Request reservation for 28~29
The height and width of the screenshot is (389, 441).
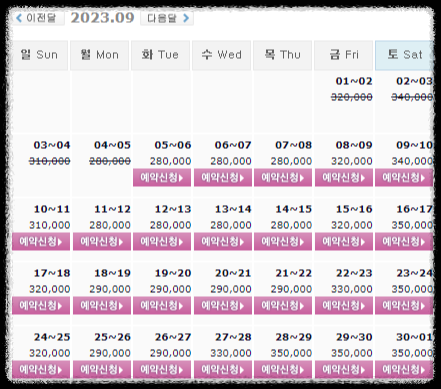pos(283,369)
